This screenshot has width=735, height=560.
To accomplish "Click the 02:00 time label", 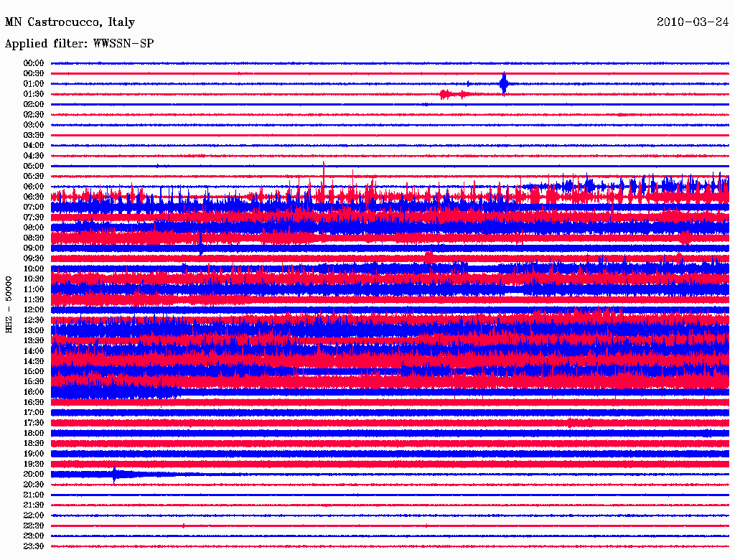I will [34, 105].
